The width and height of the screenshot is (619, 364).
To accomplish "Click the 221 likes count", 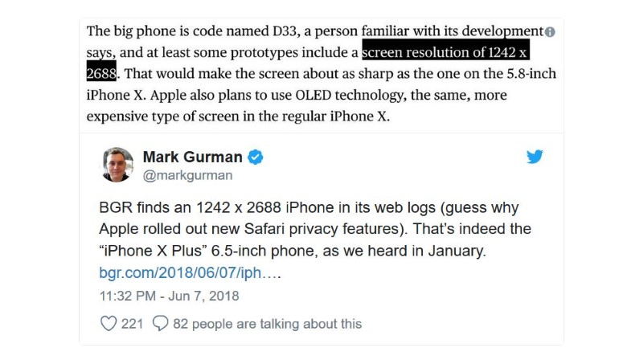I will point(132,324).
